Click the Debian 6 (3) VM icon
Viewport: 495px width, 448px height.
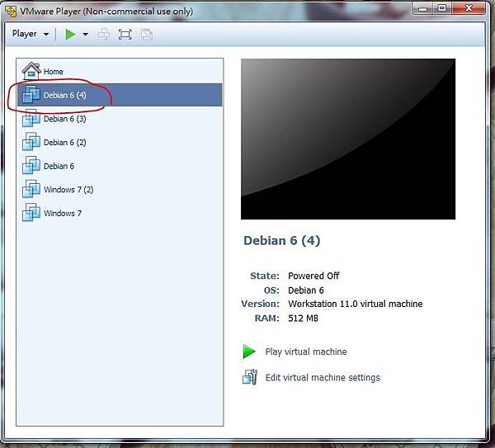31,118
